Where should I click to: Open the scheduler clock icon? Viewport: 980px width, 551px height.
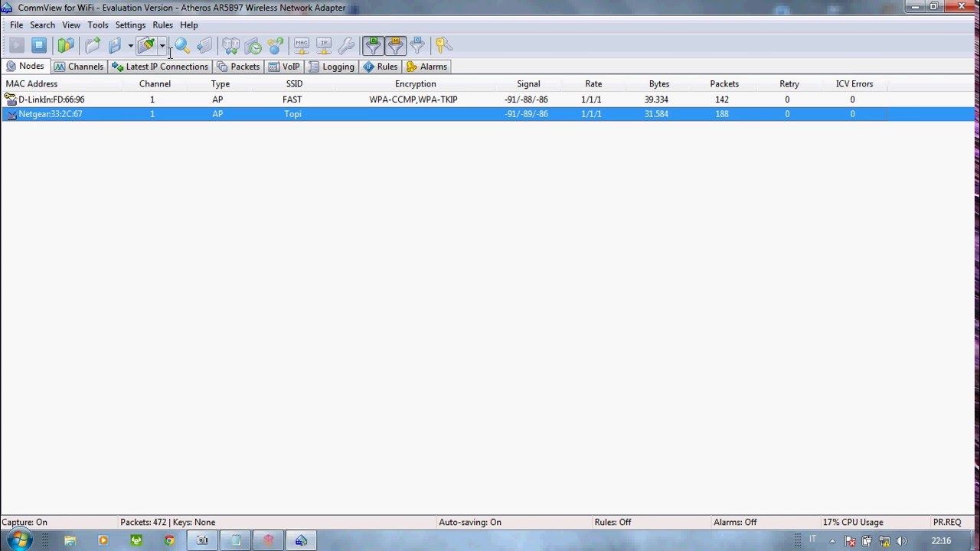click(253, 46)
